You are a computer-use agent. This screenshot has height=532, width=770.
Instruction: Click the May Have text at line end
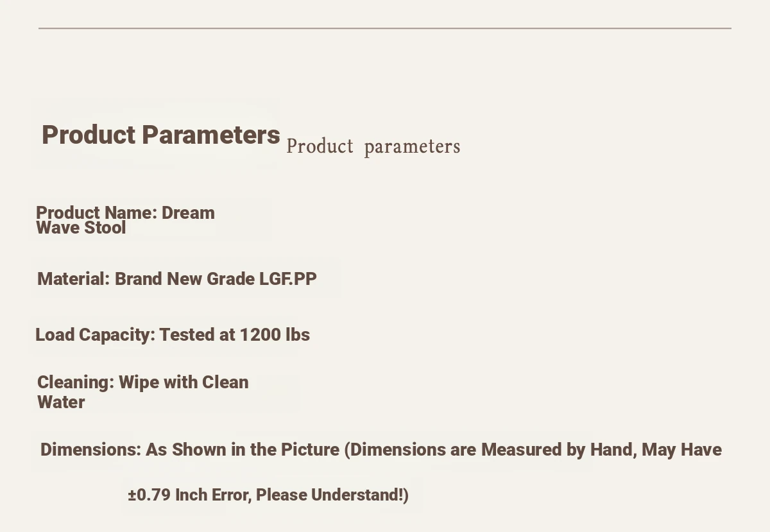click(681, 450)
